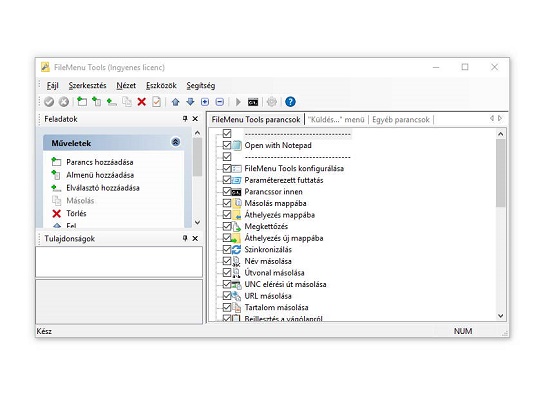The image size is (550, 399).
Task: Open the Segítség menu
Action: [x=201, y=86]
